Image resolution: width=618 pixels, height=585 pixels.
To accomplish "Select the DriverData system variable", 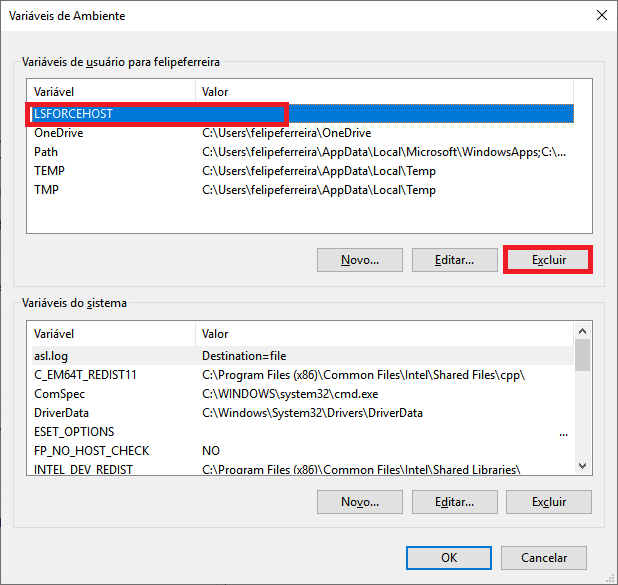I will click(302, 412).
